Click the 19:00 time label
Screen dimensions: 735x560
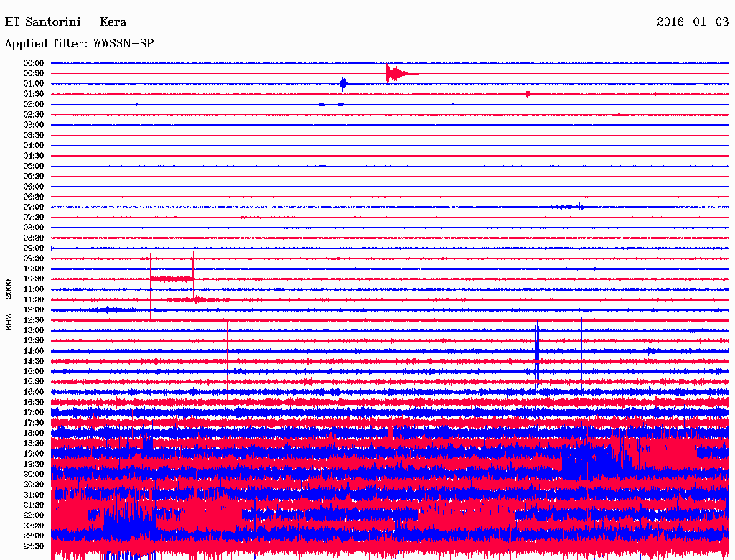pyautogui.click(x=34, y=454)
